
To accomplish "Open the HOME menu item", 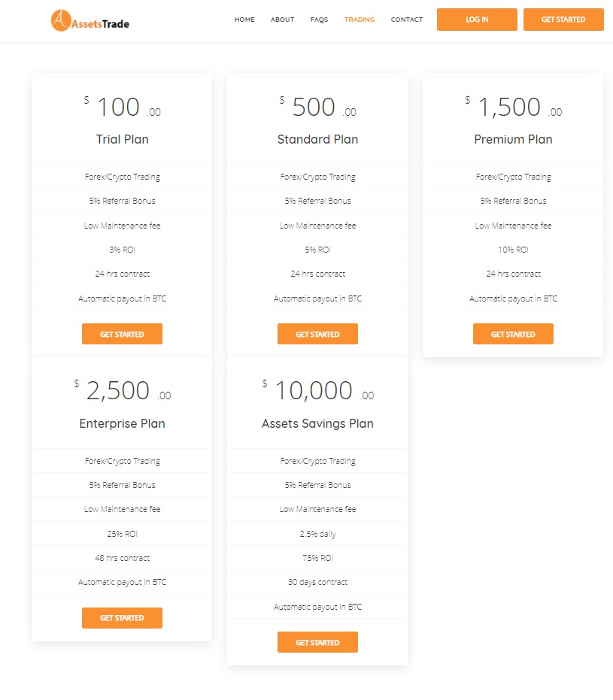I will point(244,20).
